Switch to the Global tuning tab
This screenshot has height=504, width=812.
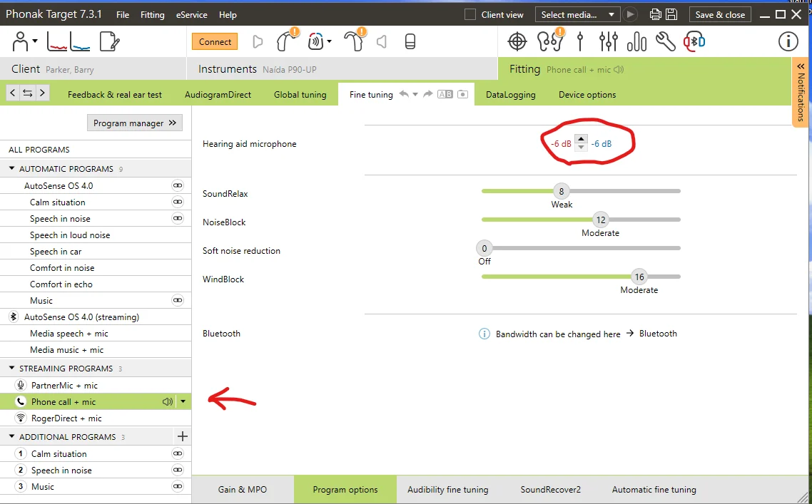pyautogui.click(x=300, y=95)
